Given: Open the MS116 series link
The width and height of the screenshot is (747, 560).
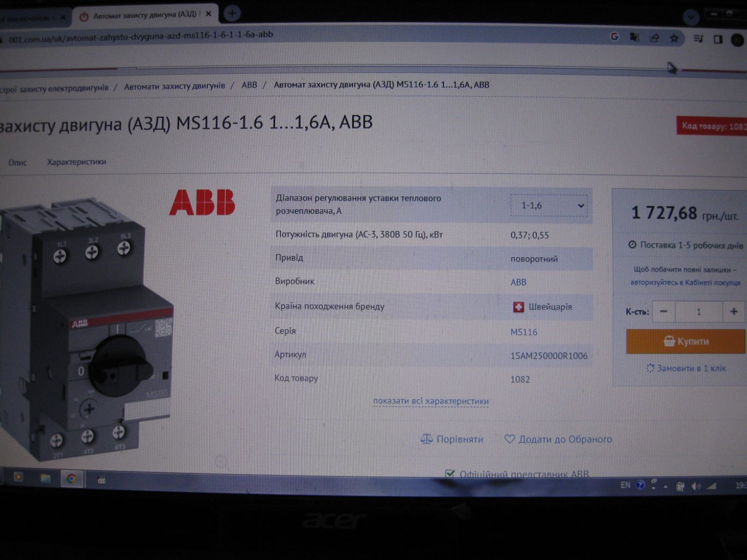Looking at the screenshot, I should coord(524,332).
